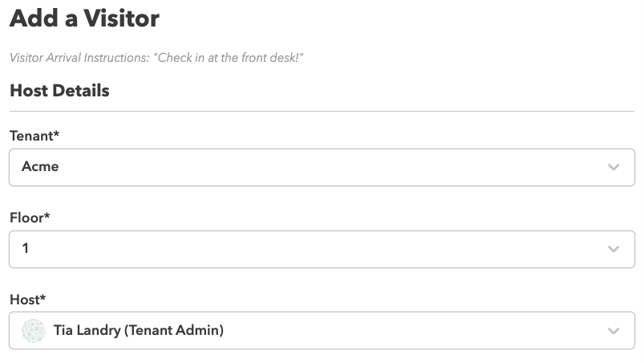This screenshot has height=363, width=644.
Task: Click the 'Host Details' section heading
Action: [x=59, y=91]
